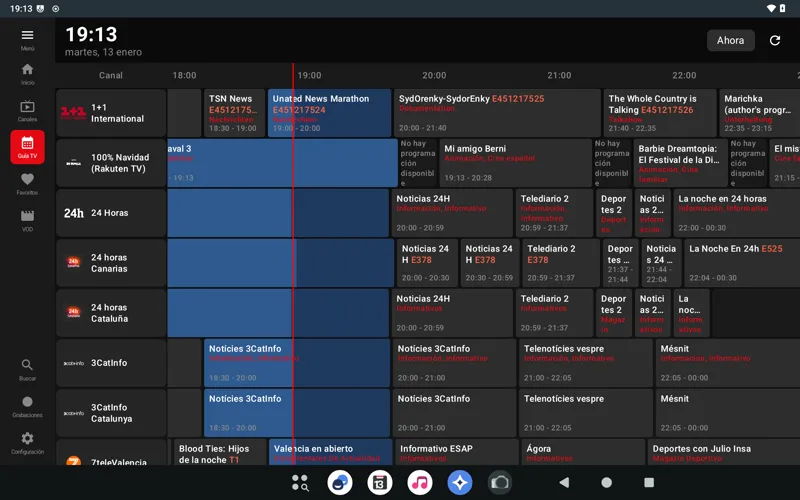Select the 24 horas Canarias channel

pyautogui.click(x=111, y=263)
